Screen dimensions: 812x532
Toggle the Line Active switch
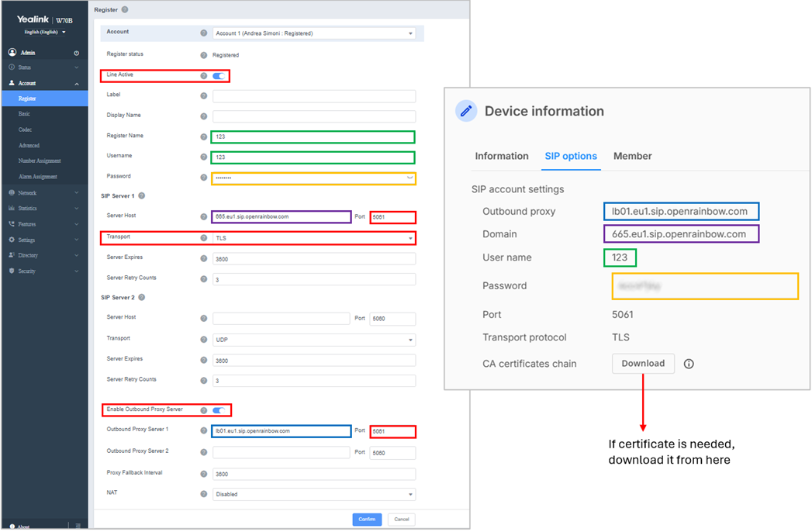click(219, 76)
